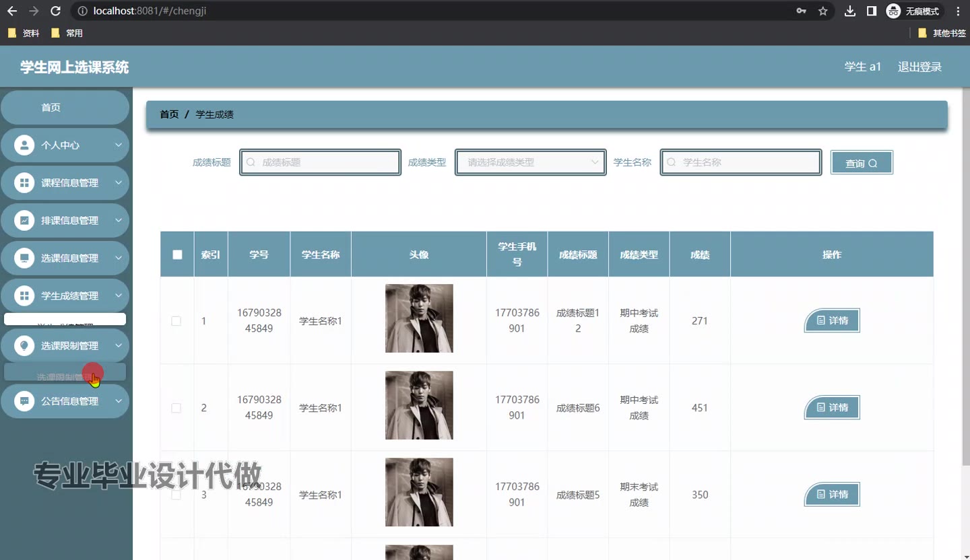Click the incognito mode icon
This screenshot has width=970, height=560.
[893, 11]
